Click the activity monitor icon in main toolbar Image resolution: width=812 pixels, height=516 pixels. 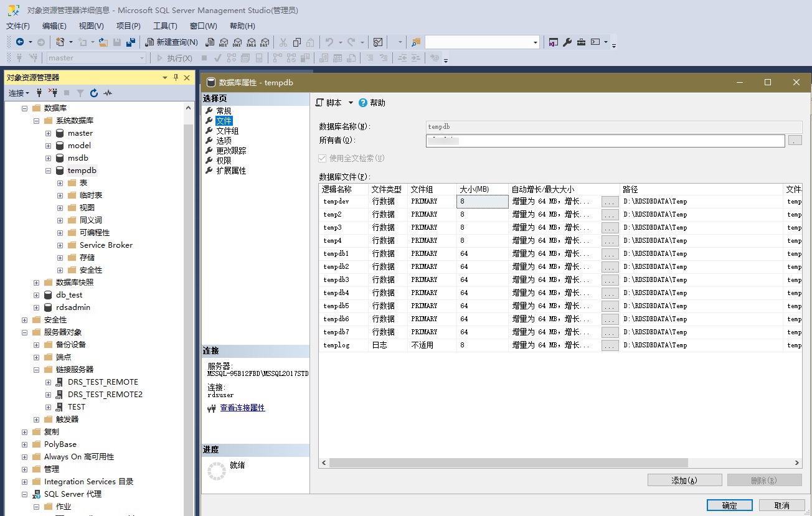[378, 42]
